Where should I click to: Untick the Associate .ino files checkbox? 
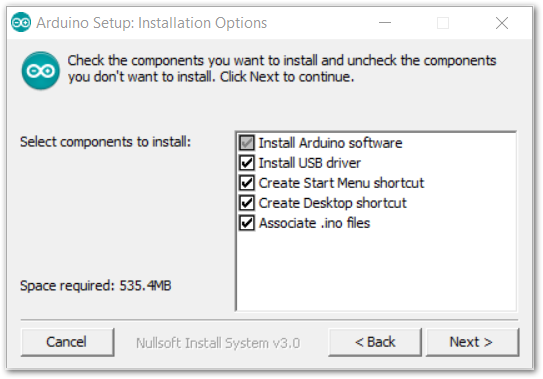click(247, 223)
